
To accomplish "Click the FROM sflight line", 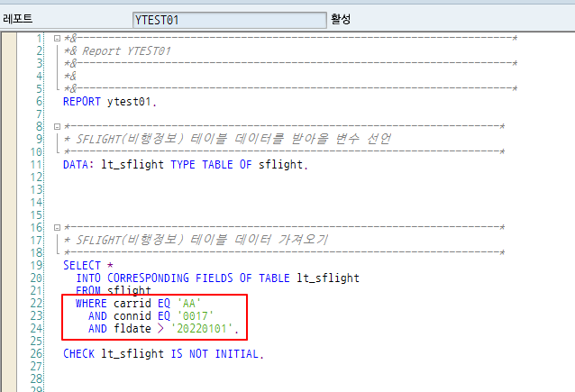I will [114, 290].
